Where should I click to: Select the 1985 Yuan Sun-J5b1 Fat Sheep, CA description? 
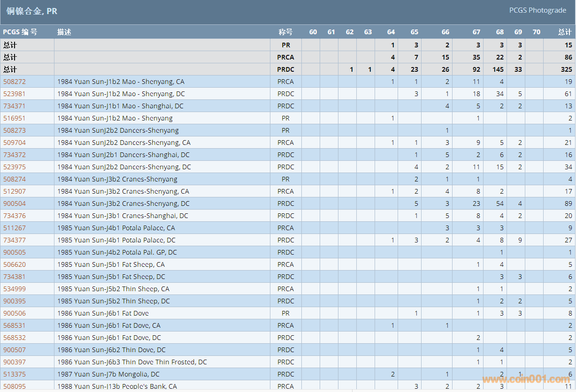(111, 264)
